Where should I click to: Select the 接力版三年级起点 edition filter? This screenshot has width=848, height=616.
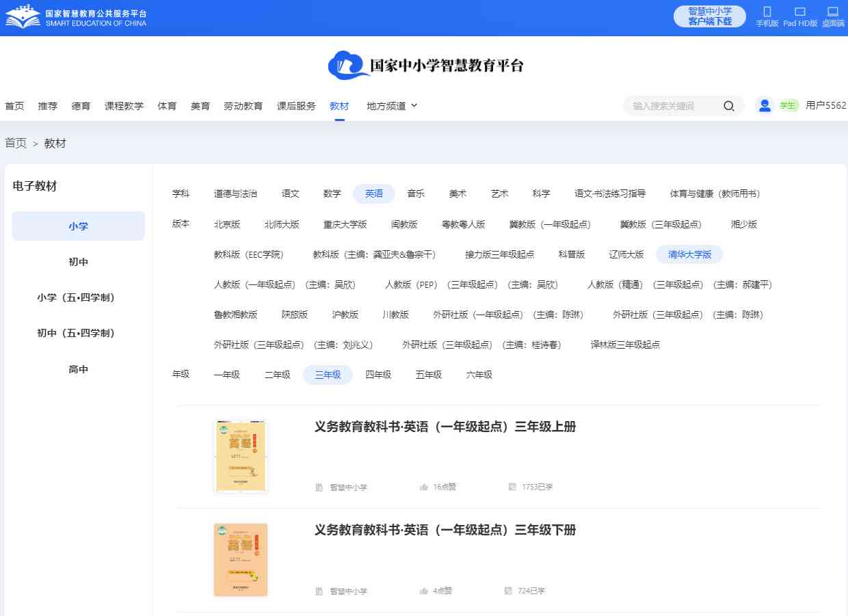(500, 254)
